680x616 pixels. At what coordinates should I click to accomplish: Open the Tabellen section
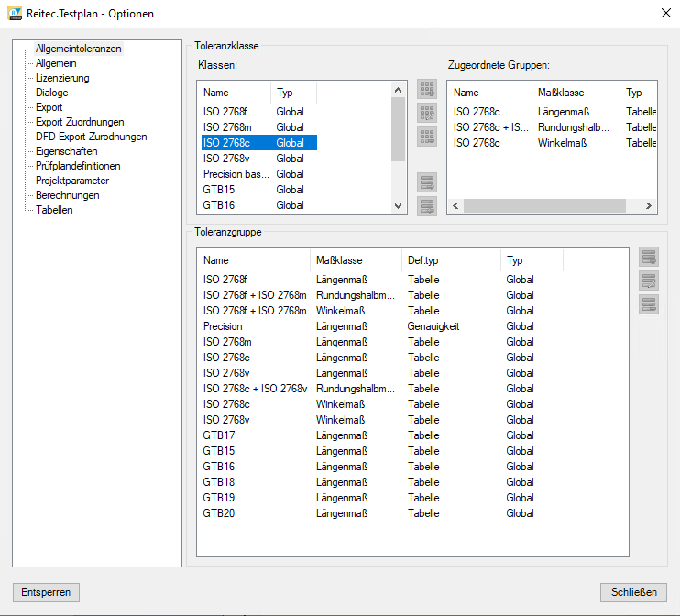click(x=54, y=210)
